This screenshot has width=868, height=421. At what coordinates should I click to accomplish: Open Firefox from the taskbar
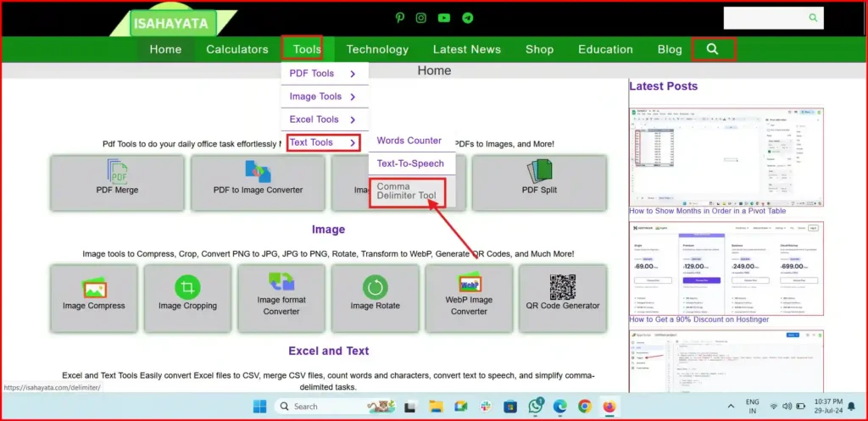click(x=609, y=407)
